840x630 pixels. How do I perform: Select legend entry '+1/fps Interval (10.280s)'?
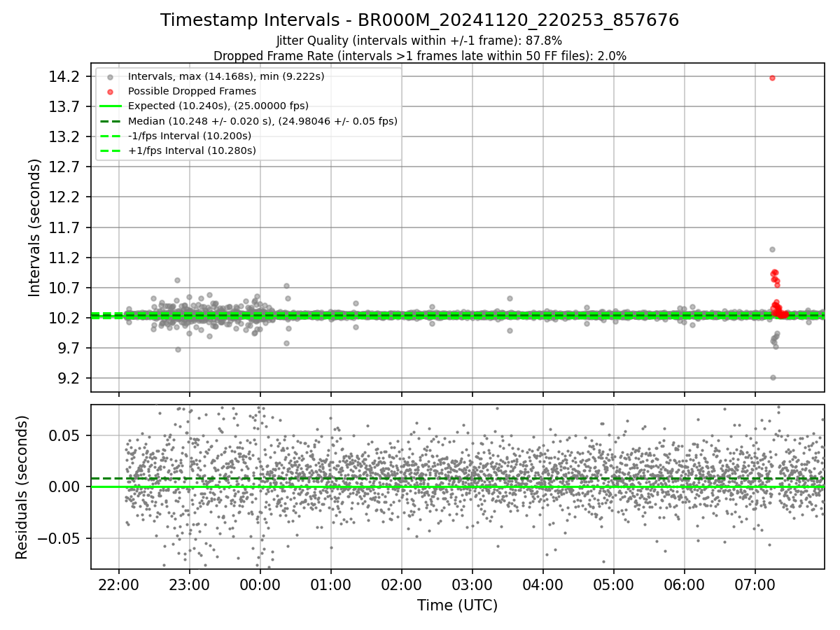coord(192,150)
